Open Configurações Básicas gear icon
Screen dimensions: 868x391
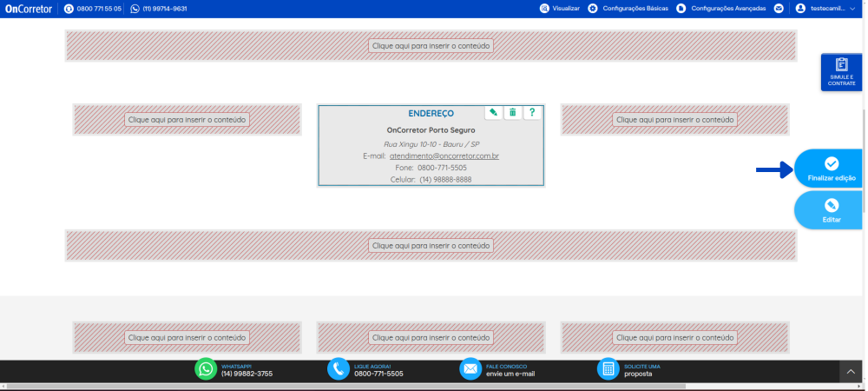593,9
